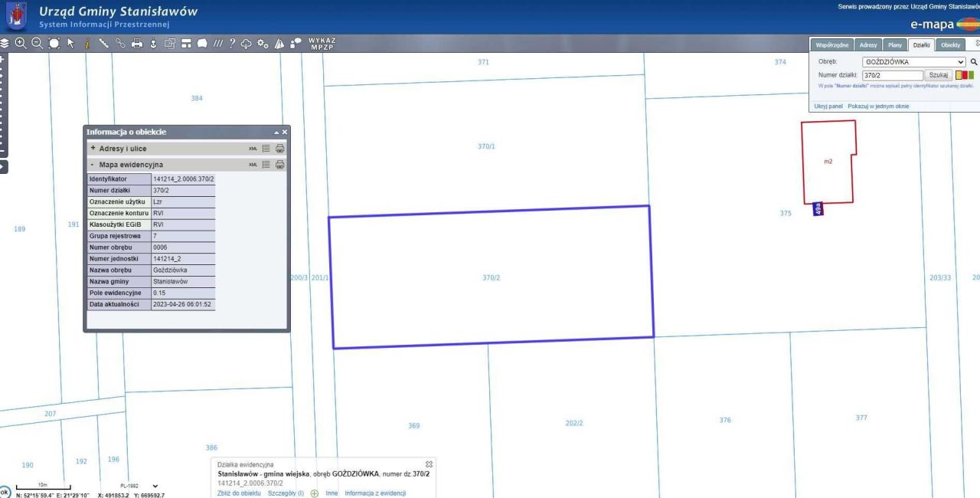Switch to the Plany tab

(894, 45)
